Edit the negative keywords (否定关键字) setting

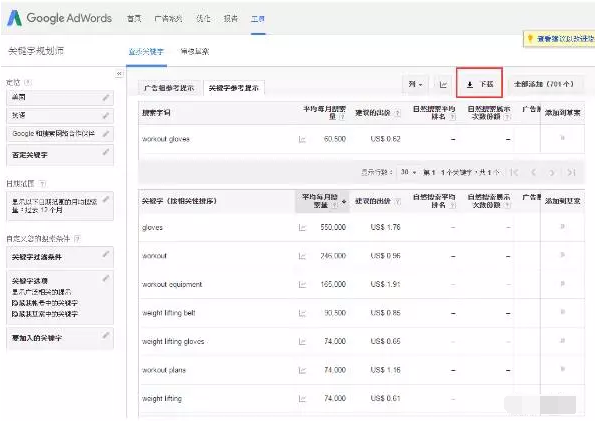click(106, 154)
